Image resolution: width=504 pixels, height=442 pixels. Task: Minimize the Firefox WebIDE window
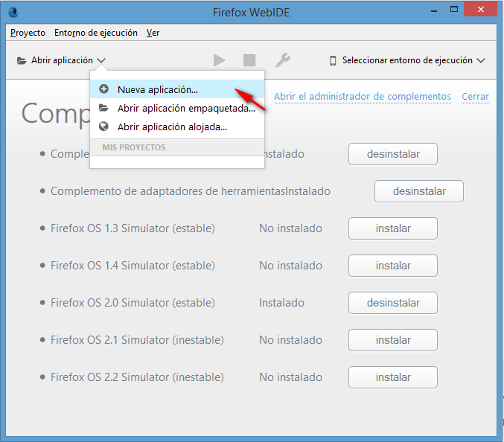434,10
